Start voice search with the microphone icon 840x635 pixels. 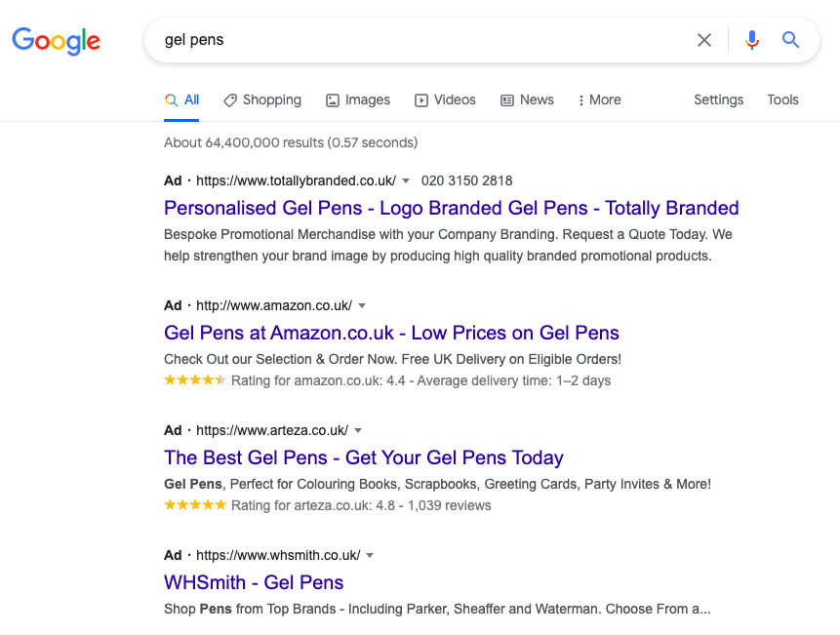pos(751,40)
